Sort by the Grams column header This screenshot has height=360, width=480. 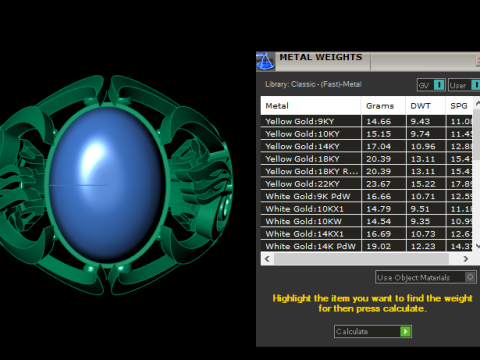coord(383,106)
